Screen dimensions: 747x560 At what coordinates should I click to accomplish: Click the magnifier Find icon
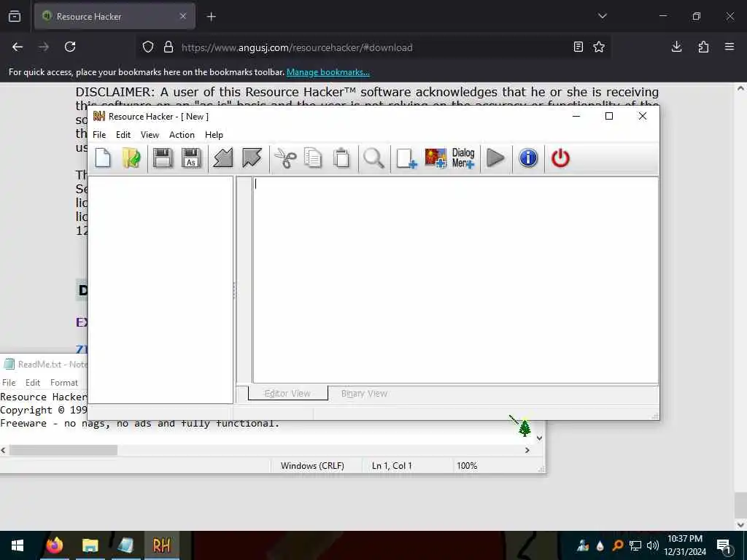[x=373, y=158]
